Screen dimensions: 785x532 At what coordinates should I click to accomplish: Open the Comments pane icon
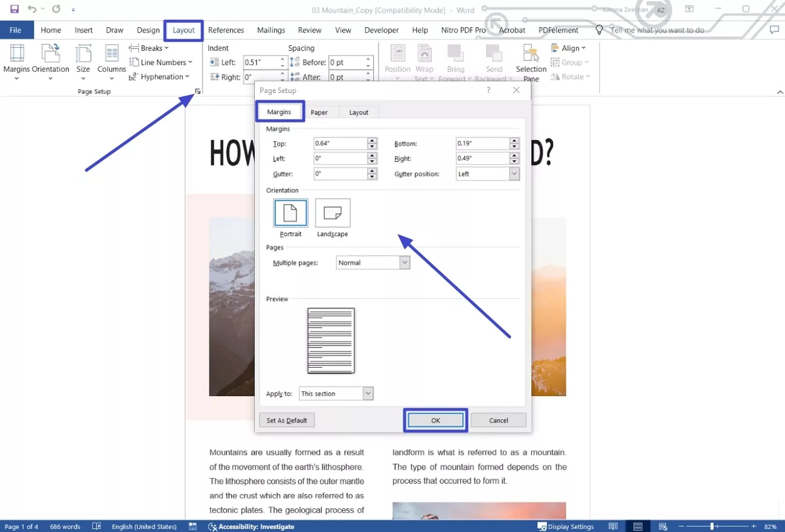[x=775, y=30]
